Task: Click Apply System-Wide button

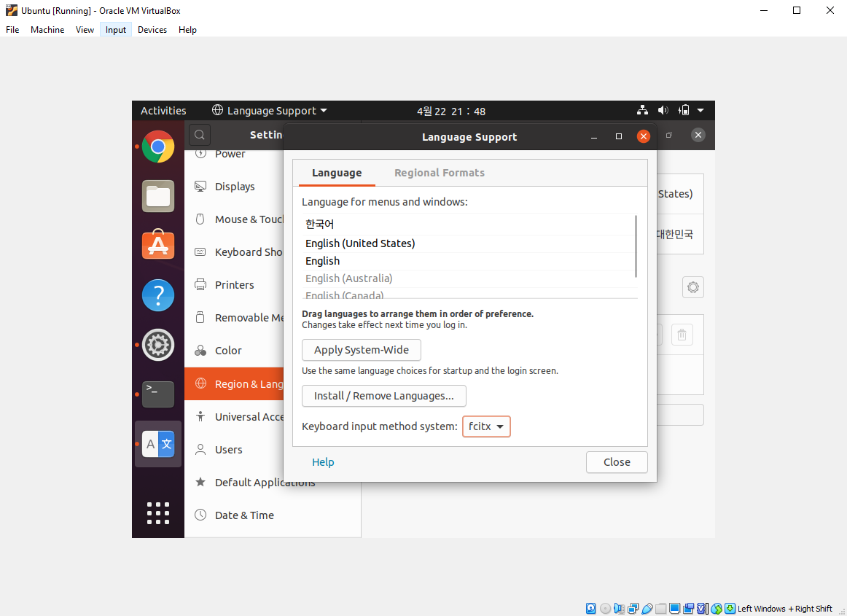Action: coord(362,350)
